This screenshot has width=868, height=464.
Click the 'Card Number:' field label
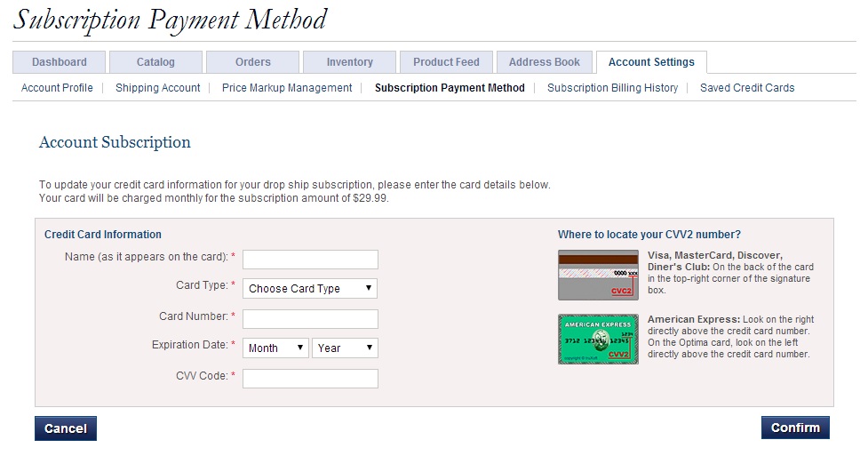coord(194,316)
